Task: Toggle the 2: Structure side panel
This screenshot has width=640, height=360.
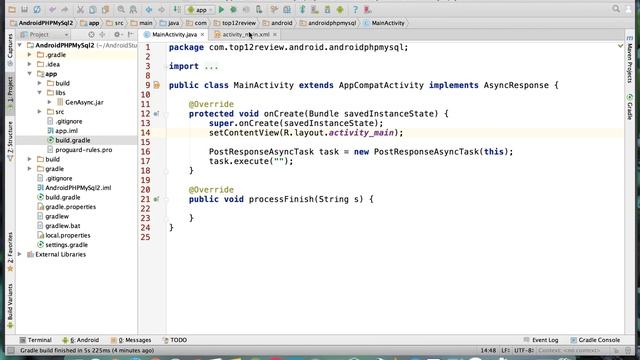Action: [10, 141]
